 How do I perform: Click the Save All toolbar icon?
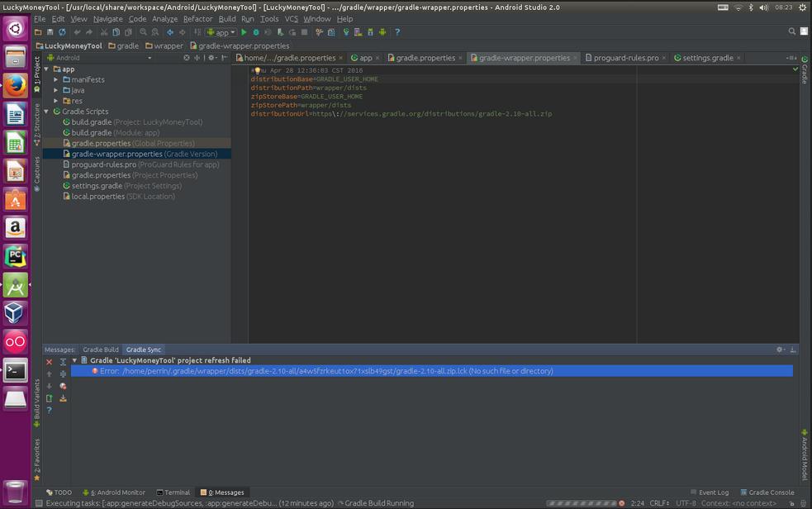click(50, 32)
